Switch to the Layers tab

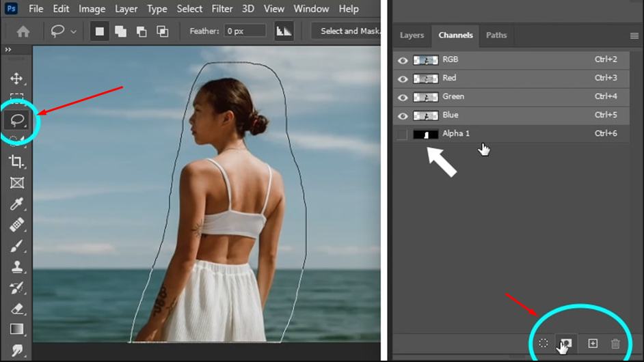point(412,36)
